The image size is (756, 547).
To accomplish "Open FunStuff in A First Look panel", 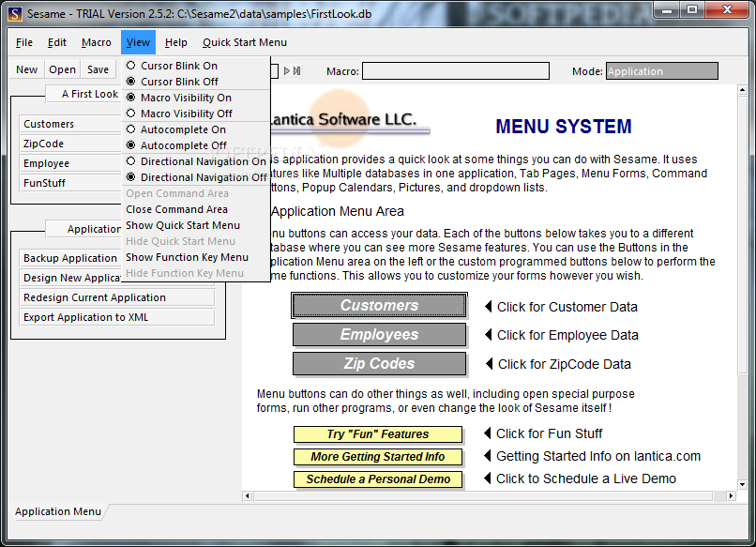I will click(x=70, y=183).
